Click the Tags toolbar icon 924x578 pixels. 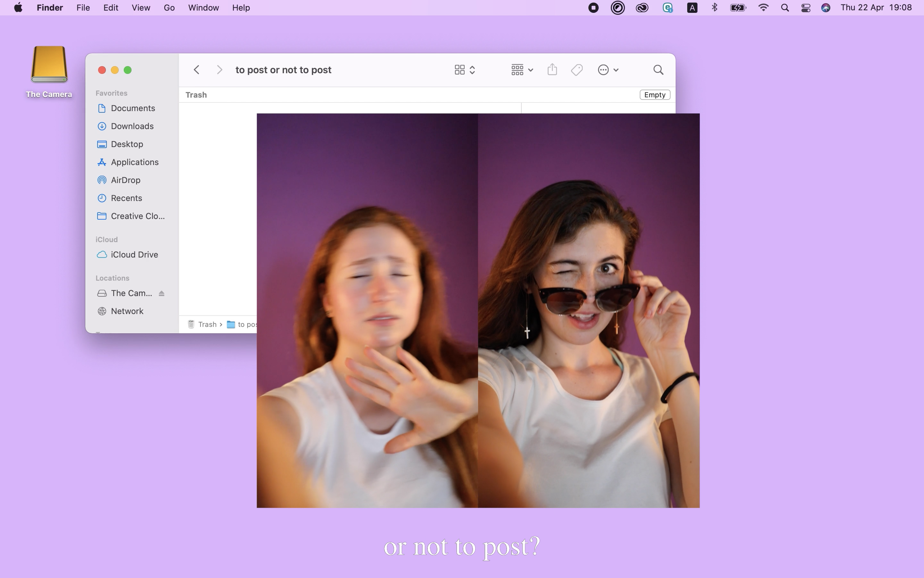click(x=577, y=70)
